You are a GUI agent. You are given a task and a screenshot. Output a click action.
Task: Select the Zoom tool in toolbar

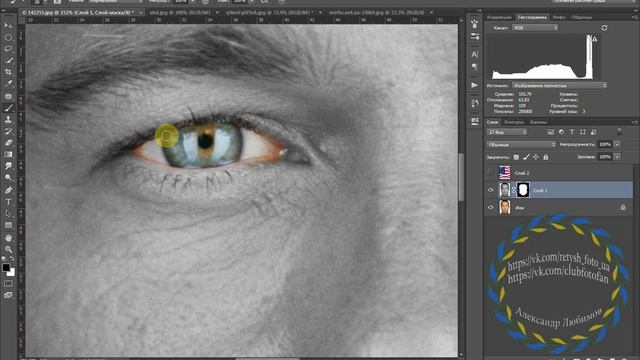click(x=8, y=249)
